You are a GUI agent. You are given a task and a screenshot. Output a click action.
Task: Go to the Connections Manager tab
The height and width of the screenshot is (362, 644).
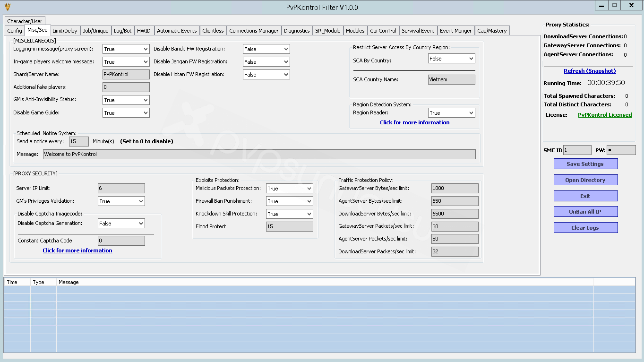coord(254,31)
